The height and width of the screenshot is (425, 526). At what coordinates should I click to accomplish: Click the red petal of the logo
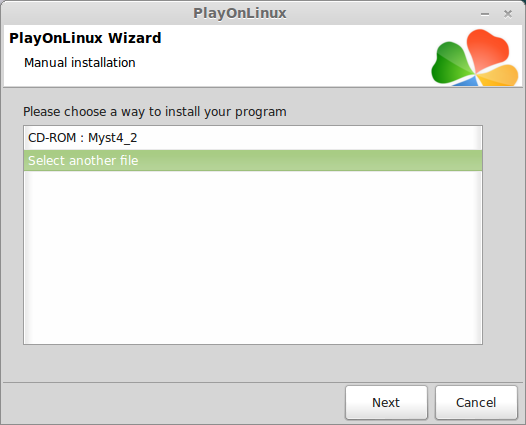486,49
